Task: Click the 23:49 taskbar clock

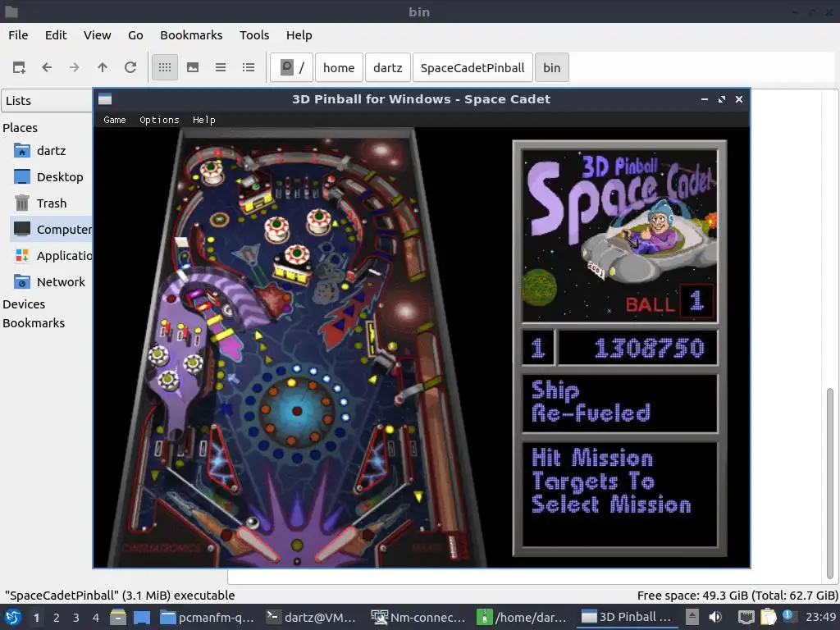Action: tap(820, 618)
